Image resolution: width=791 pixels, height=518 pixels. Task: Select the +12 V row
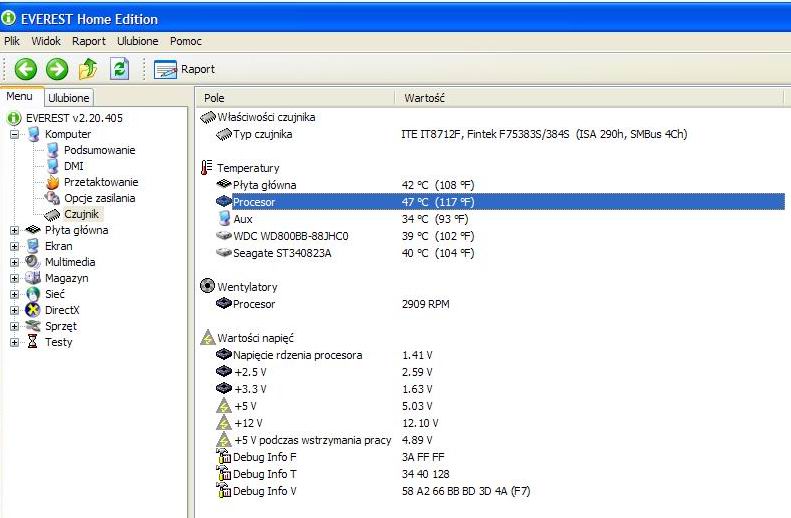pos(492,423)
